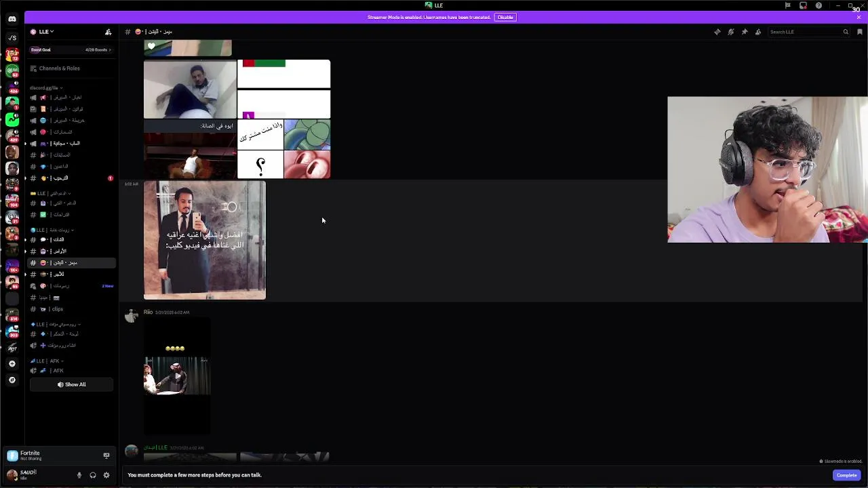
Task: Show pinned messages via the pin icon
Action: (x=745, y=32)
